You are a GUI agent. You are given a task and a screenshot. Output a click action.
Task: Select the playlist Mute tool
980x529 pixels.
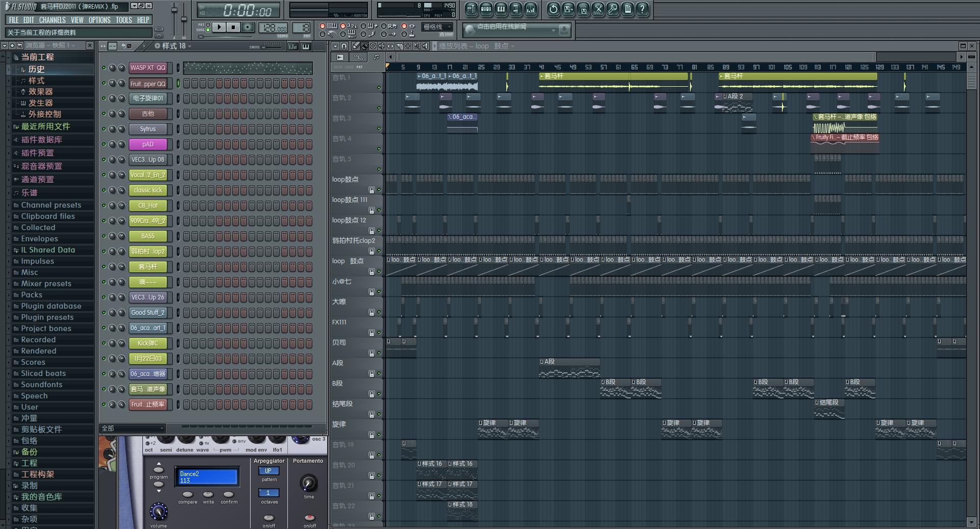tap(382, 46)
